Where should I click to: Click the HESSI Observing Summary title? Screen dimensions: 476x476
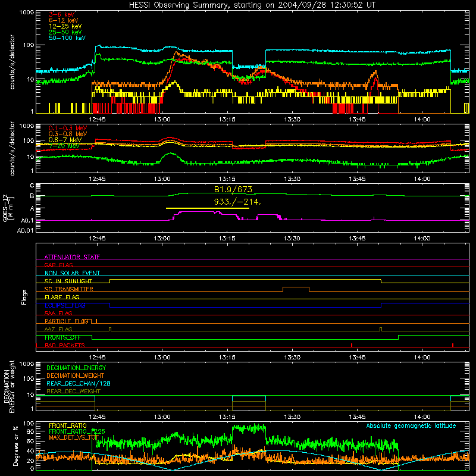pos(252,5)
